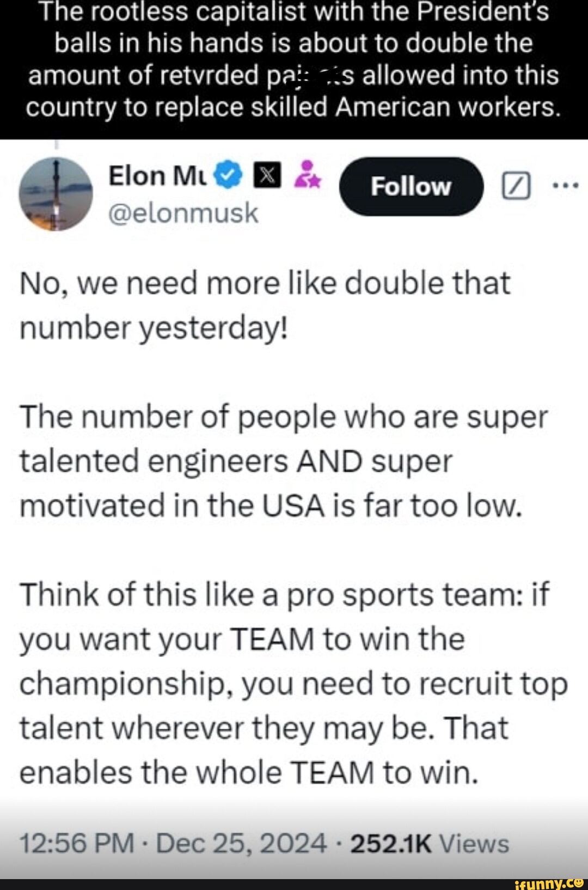Open the 252.1K Views count
This screenshot has width=588, height=890.
430,844
